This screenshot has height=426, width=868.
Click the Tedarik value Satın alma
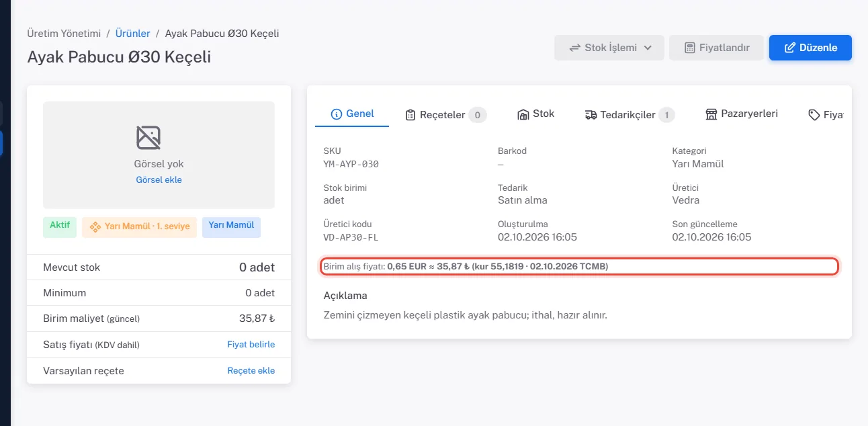click(x=523, y=200)
